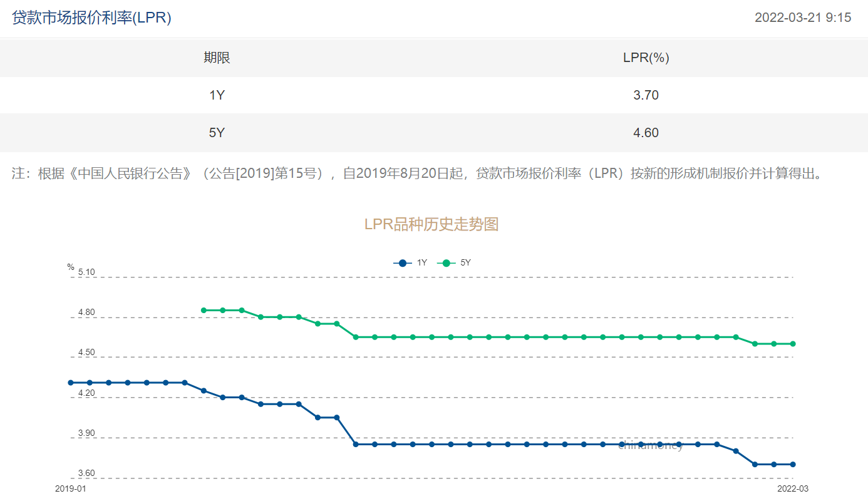Click the 3.60 y-axis label
The image size is (868, 496).
coord(86,473)
